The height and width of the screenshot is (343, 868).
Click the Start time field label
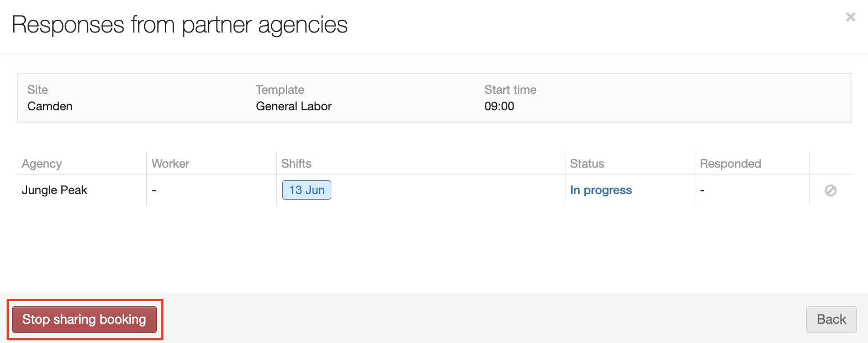pyautogui.click(x=510, y=90)
